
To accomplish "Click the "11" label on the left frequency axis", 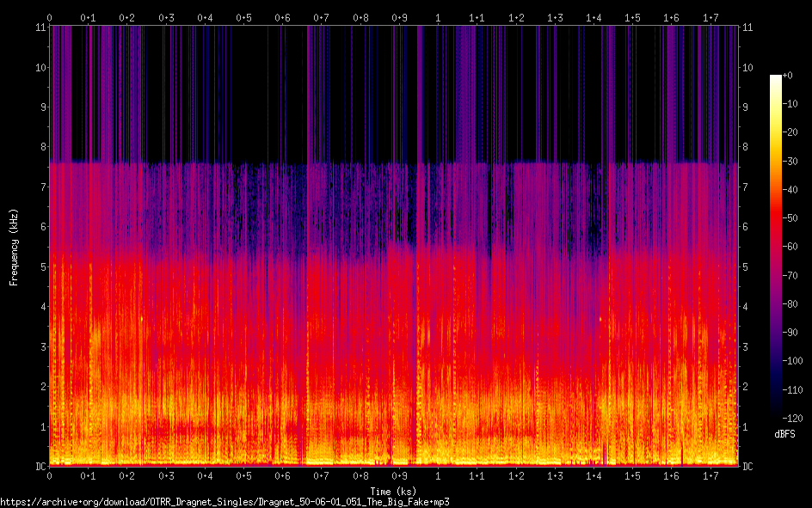I will tap(39, 28).
